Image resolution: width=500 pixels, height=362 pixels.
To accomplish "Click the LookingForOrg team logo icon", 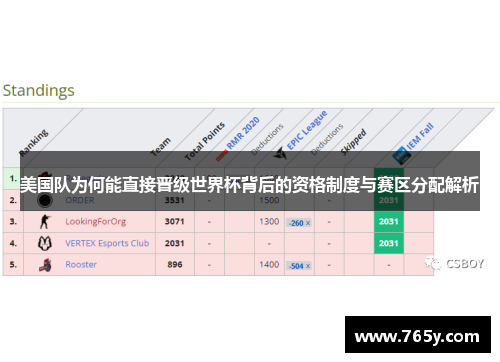I will pos(45,222).
